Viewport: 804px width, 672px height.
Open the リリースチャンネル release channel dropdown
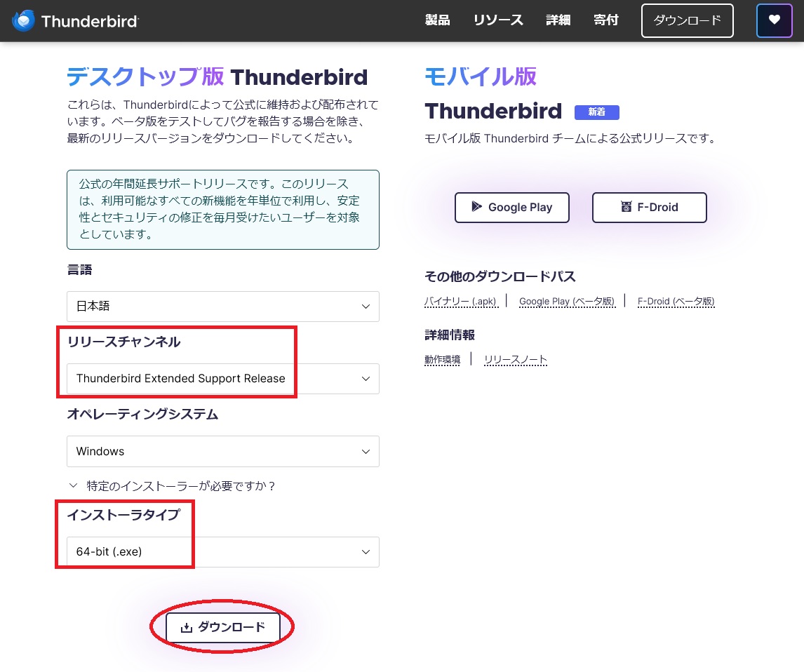223,379
